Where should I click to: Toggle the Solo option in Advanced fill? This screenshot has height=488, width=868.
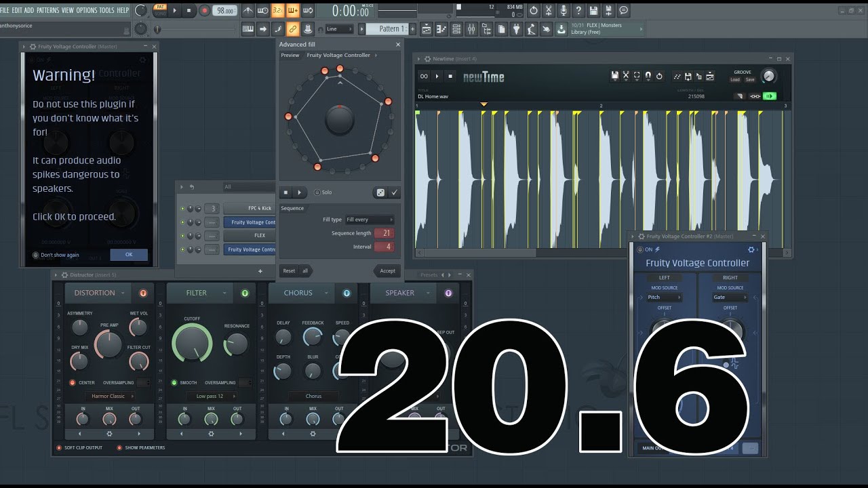(323, 192)
